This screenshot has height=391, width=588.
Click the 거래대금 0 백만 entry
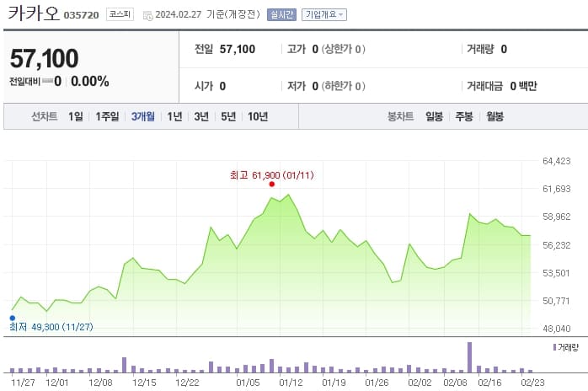tap(502, 86)
